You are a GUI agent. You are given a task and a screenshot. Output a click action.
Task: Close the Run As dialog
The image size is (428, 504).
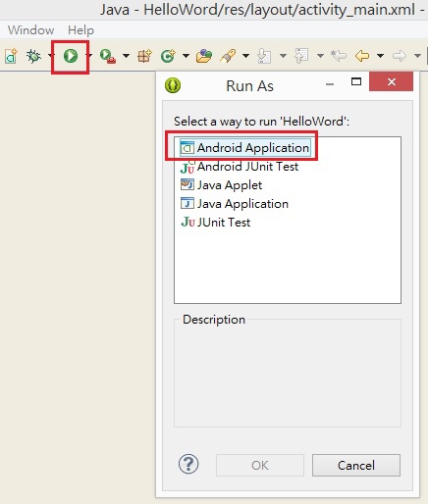pos(392,81)
